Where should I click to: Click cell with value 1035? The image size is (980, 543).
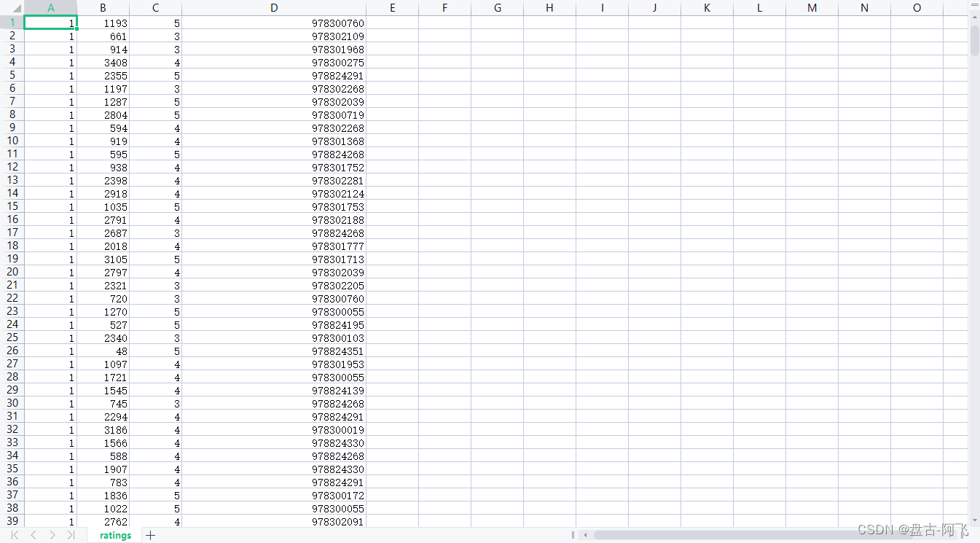[103, 207]
